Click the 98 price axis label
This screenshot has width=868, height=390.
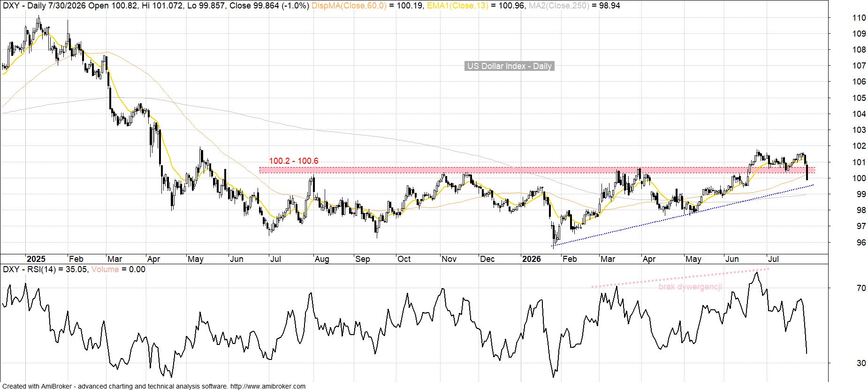[x=861, y=210]
